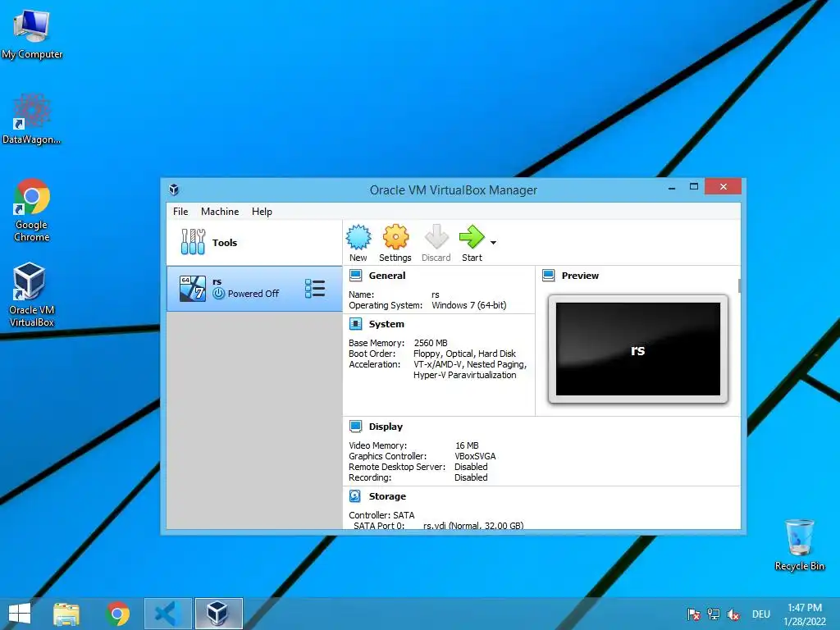Viewport: 840px width, 630px height.
Task: Click the Hyper-V Paravirtualization text
Action: click(464, 375)
